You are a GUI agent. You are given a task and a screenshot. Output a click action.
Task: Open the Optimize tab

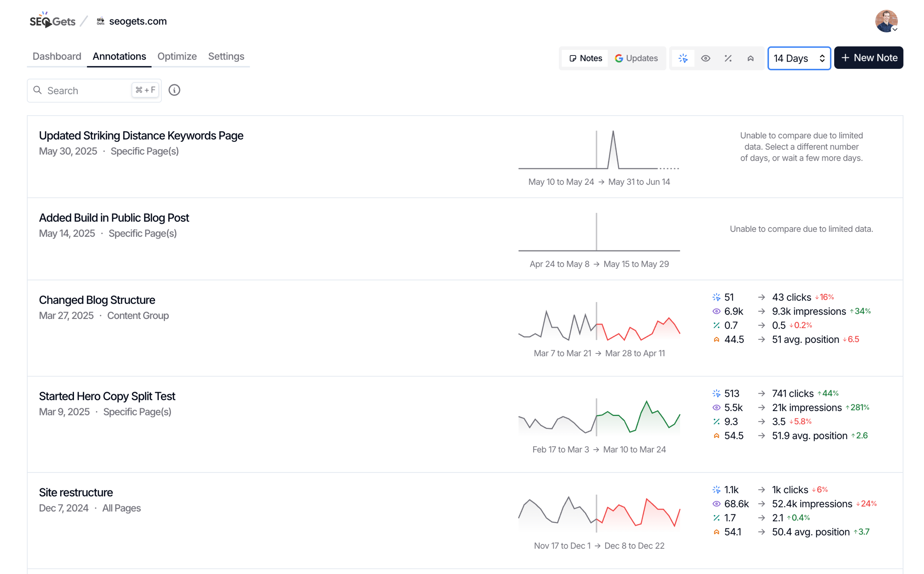177,56
